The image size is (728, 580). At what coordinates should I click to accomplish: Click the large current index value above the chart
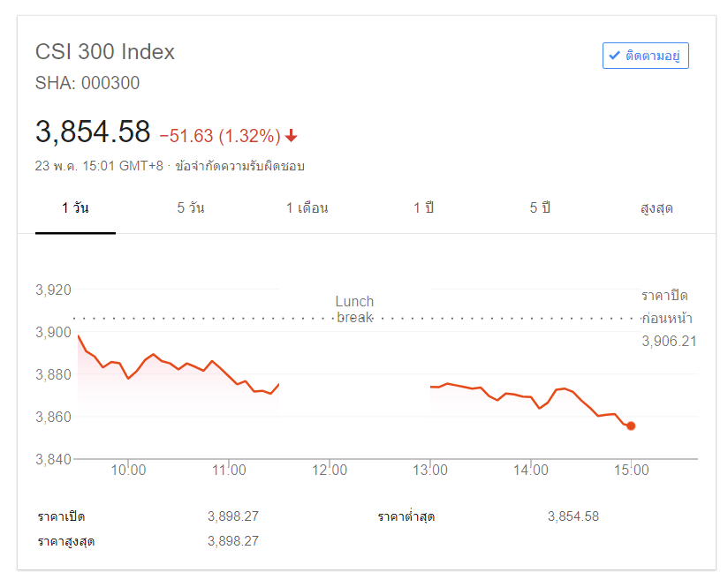click(x=93, y=132)
